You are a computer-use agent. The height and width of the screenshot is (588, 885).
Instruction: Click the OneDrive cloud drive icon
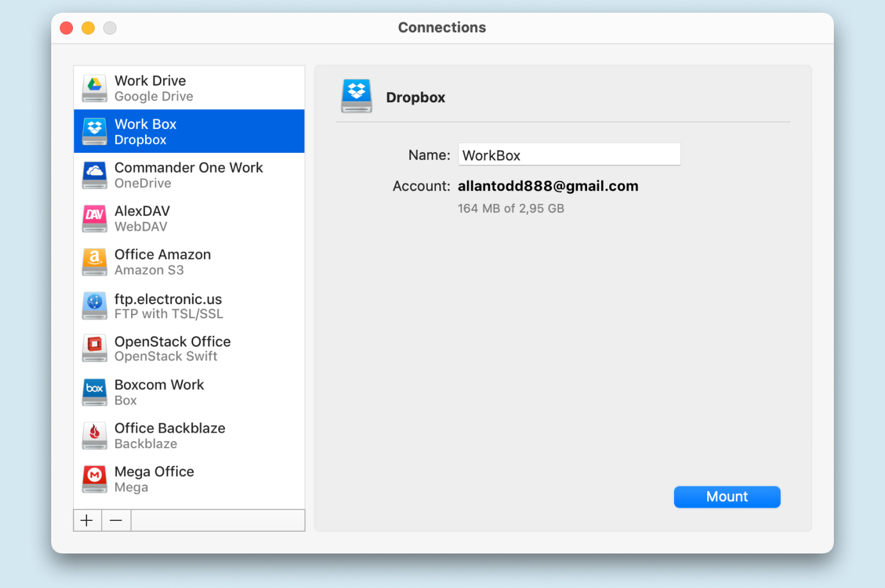click(x=95, y=175)
